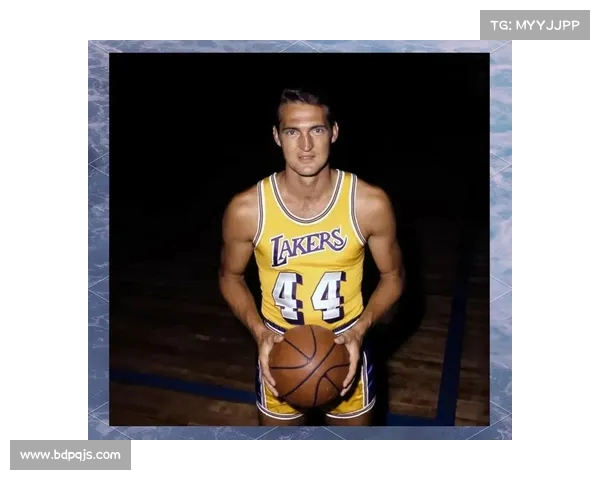This screenshot has height=480, width=600.
Task: Click the basketball held by the player
Action: coord(309,365)
